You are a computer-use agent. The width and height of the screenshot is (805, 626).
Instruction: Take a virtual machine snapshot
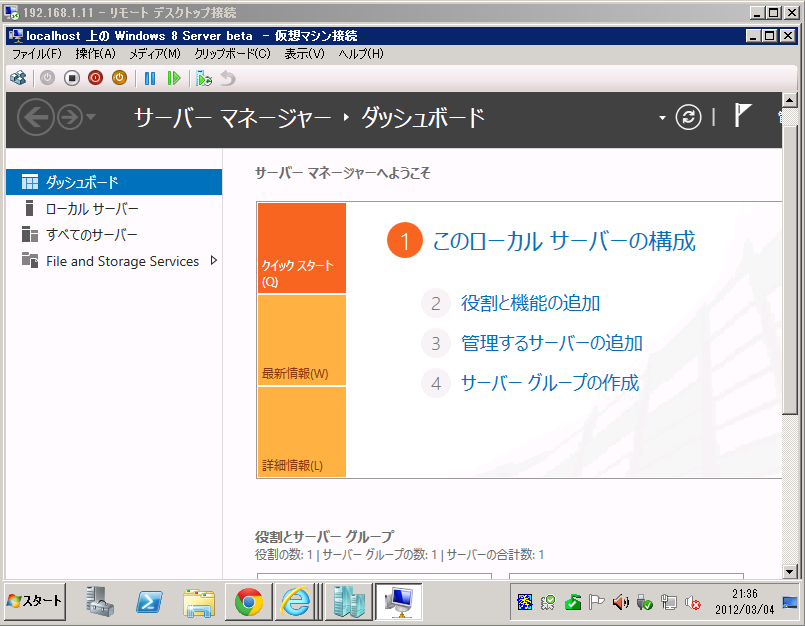coord(204,78)
